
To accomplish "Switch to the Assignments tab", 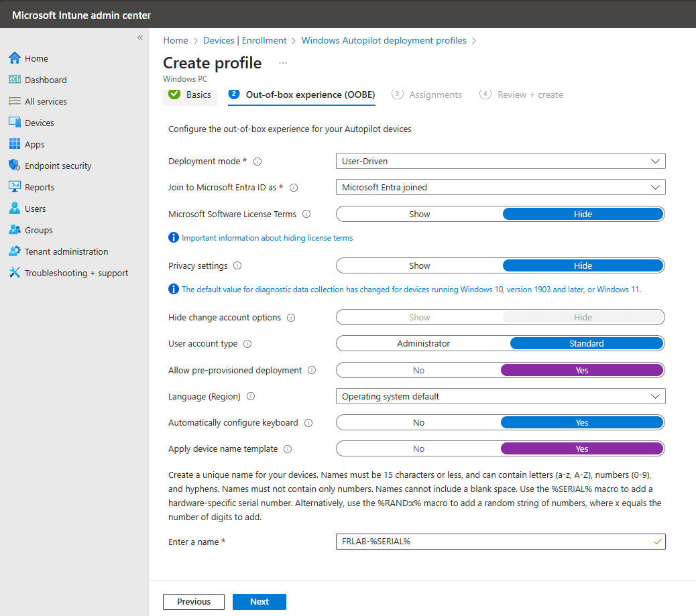I will 434,95.
